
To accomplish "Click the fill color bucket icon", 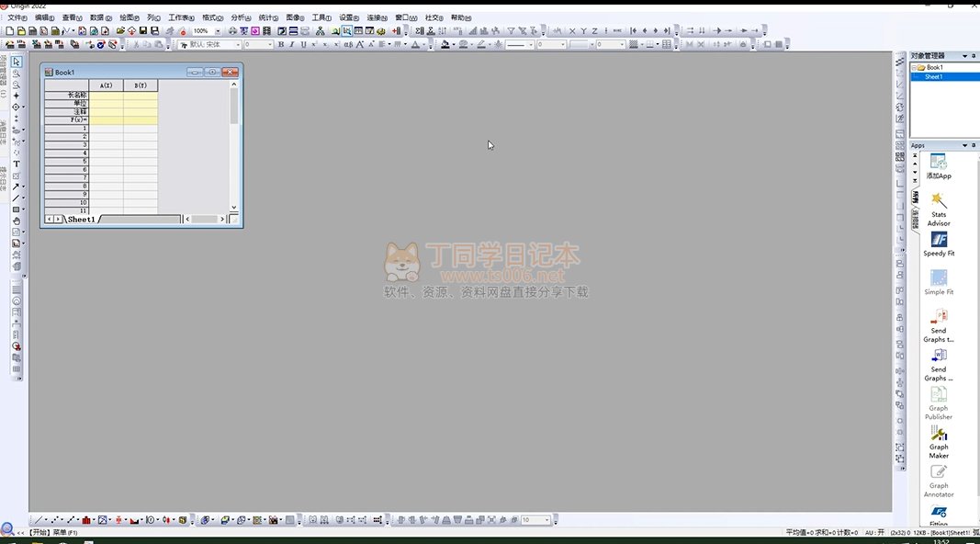I will point(445,44).
